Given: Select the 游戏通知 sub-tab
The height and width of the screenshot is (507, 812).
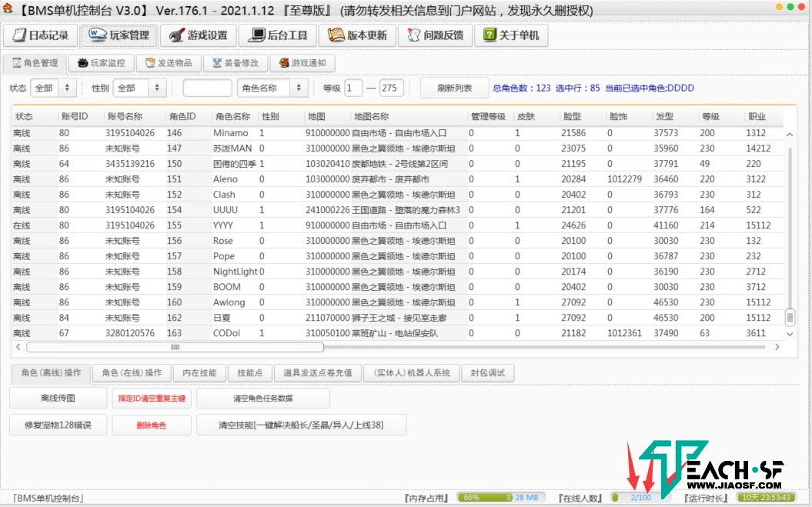Looking at the screenshot, I should (302, 63).
